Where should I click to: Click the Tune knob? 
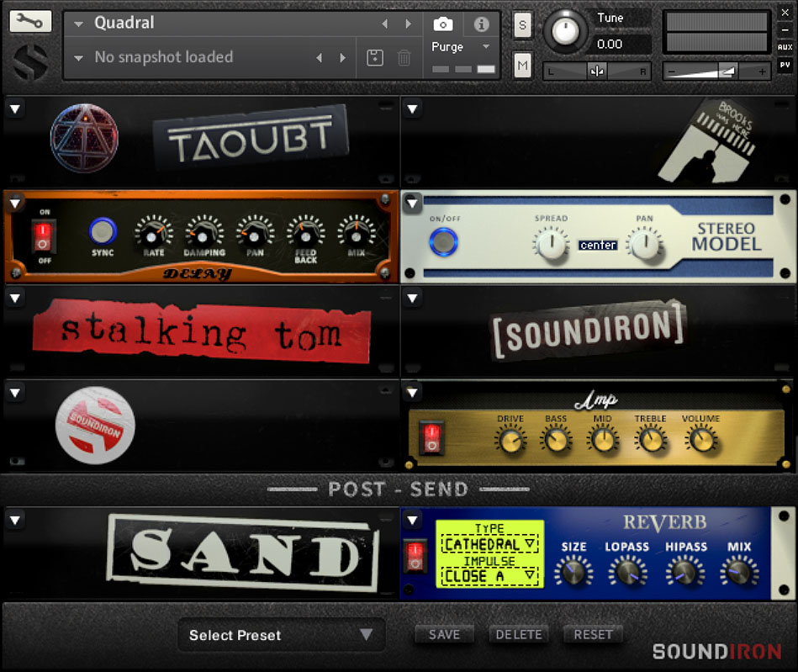point(565,32)
